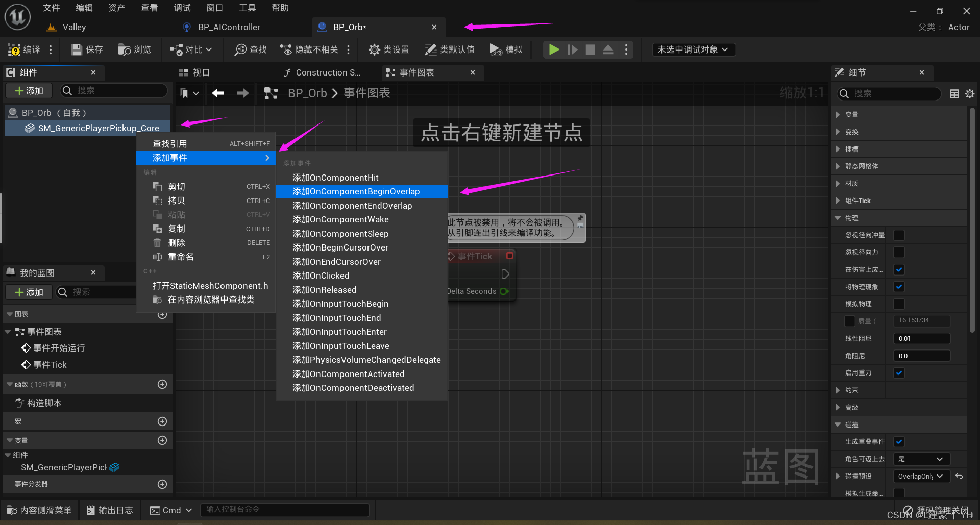Toggle Hide Unrelated (隐藏不相关) nodes
980x525 pixels.
click(x=309, y=49)
